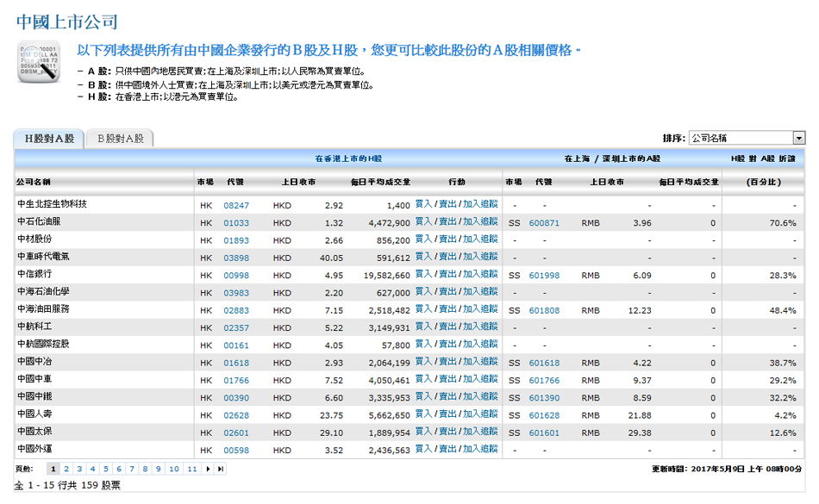819x504 pixels.
Task: Open stock code 01618 link
Action: click(x=236, y=363)
